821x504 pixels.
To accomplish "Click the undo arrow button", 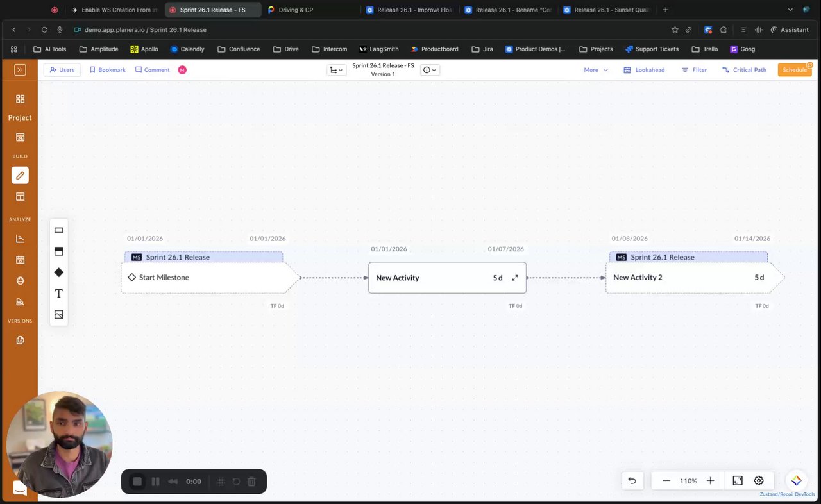I will point(632,481).
